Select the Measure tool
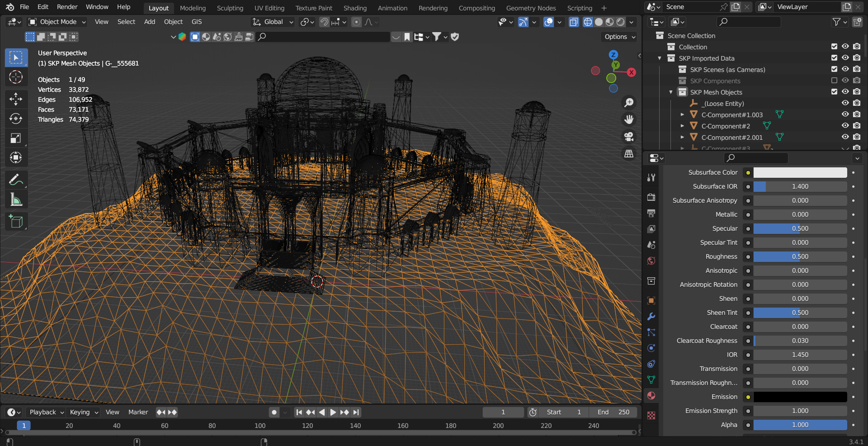This screenshot has width=868, height=446. [x=16, y=199]
